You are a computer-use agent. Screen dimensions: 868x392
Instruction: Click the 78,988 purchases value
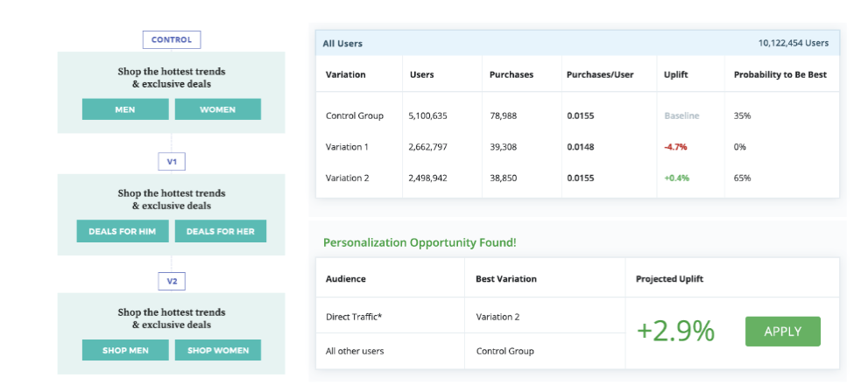click(504, 116)
